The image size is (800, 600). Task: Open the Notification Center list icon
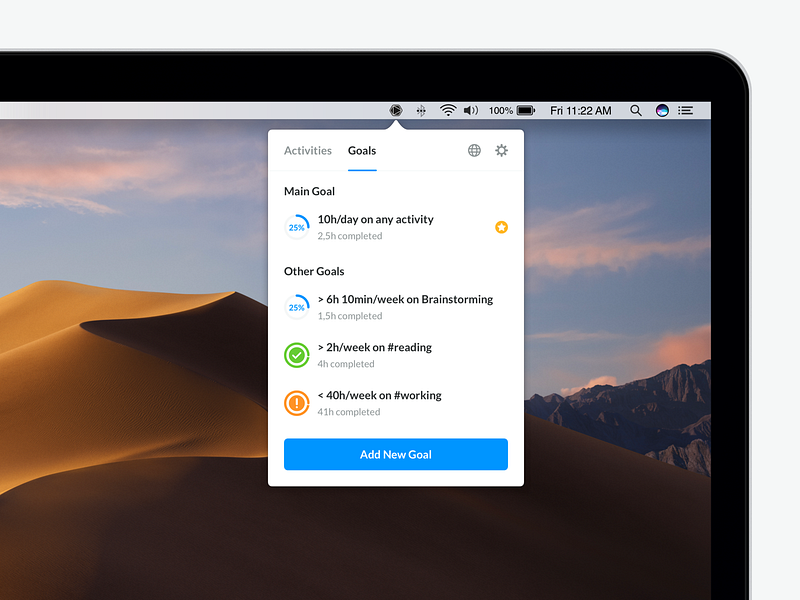point(685,111)
